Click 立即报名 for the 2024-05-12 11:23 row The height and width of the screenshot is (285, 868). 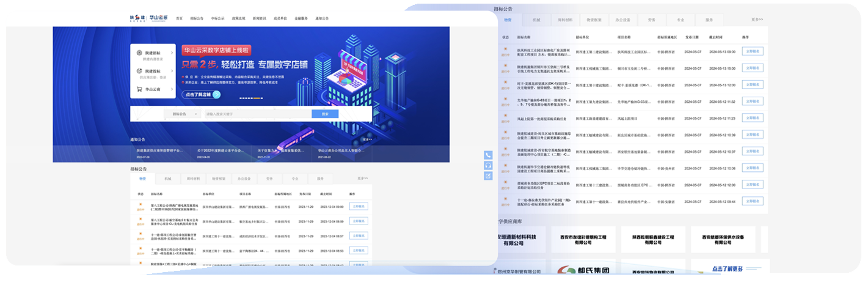[753, 118]
